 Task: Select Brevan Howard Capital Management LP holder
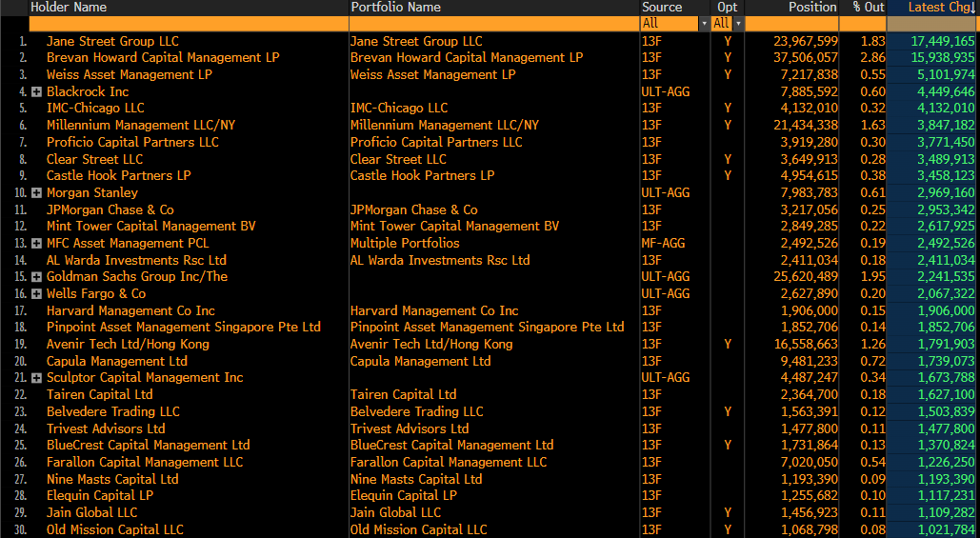(x=163, y=57)
